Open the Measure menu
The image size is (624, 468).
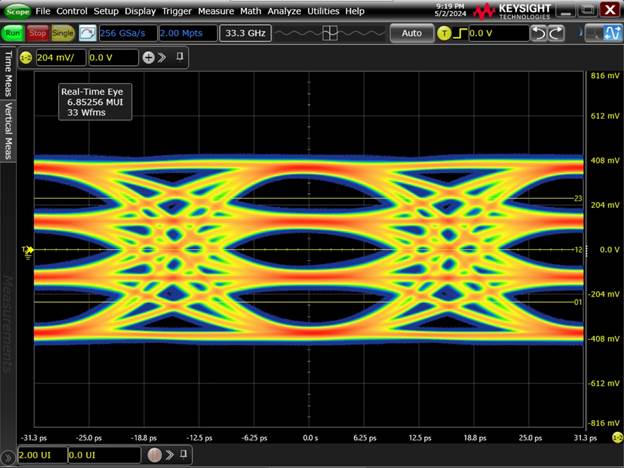pyautogui.click(x=216, y=11)
